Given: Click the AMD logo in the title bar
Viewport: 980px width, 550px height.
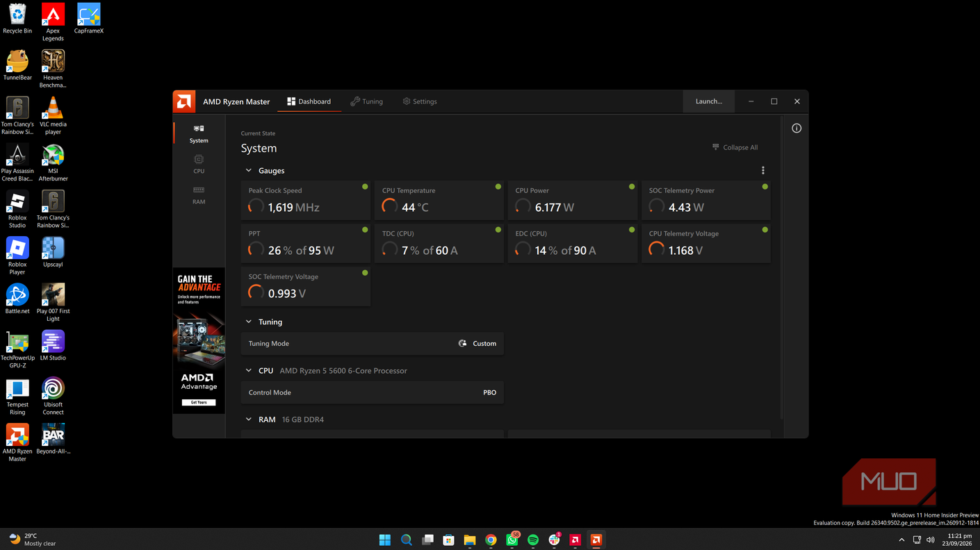Looking at the screenshot, I should (x=184, y=101).
